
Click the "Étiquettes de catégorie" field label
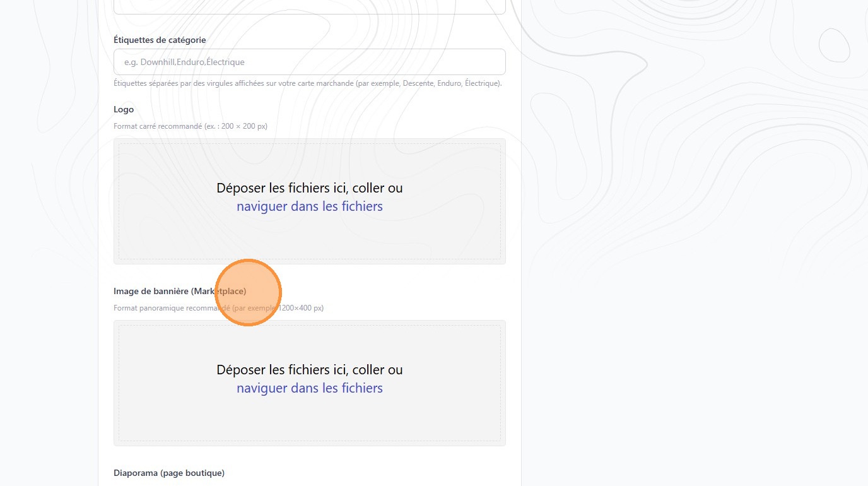coord(160,40)
